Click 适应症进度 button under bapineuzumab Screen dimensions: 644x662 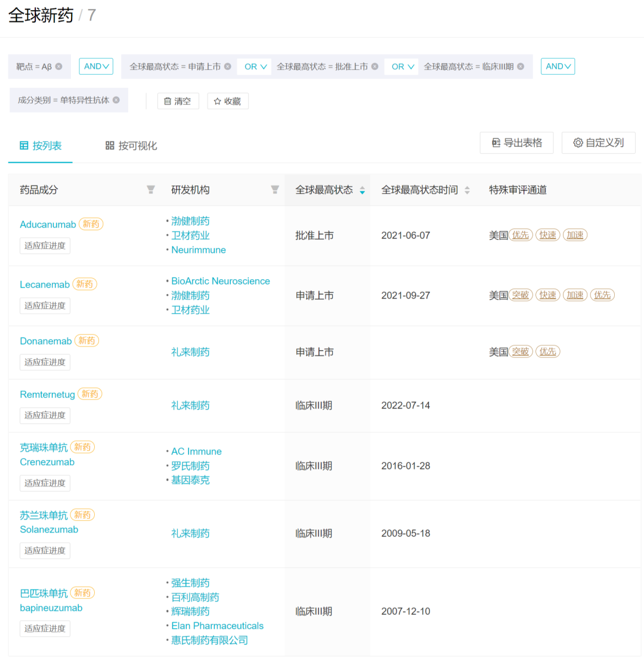click(x=45, y=629)
